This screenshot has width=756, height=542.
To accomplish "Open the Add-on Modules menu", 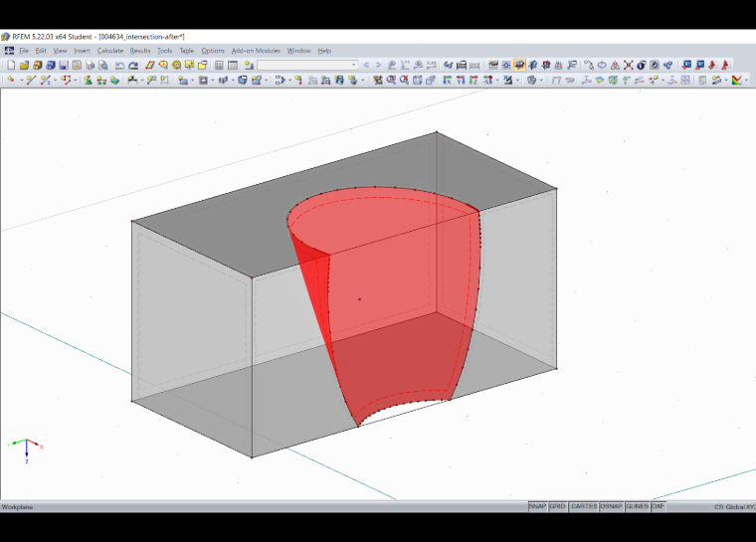I will click(256, 51).
